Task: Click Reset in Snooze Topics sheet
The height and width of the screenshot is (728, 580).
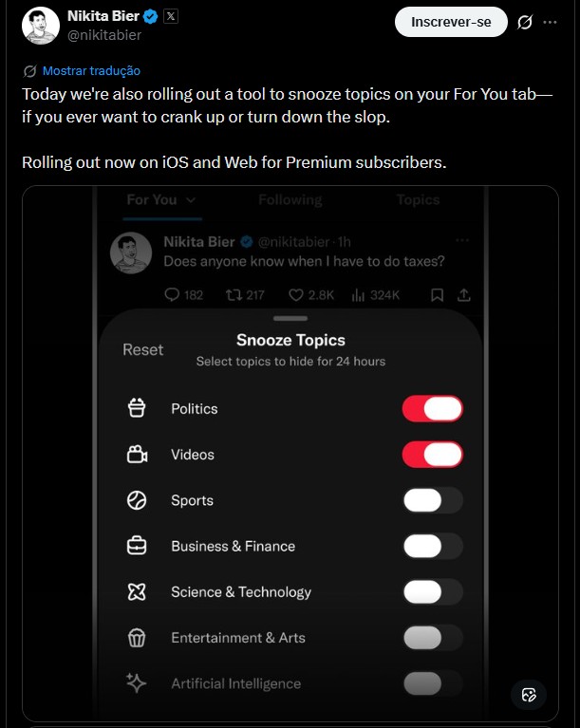Action: [x=143, y=350]
